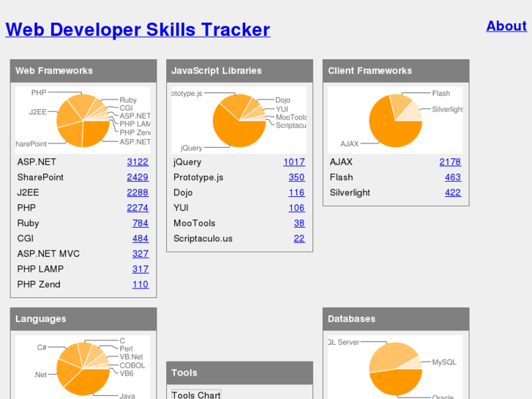
Task: Open the PHP Zend count 110 link
Action: pyautogui.click(x=141, y=284)
